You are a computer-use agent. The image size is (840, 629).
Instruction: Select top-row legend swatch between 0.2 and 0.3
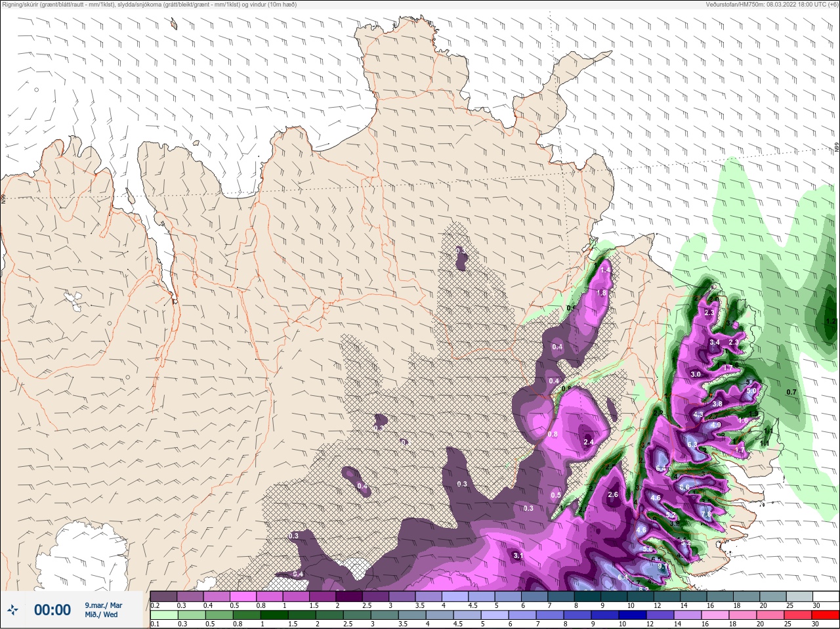point(163,596)
